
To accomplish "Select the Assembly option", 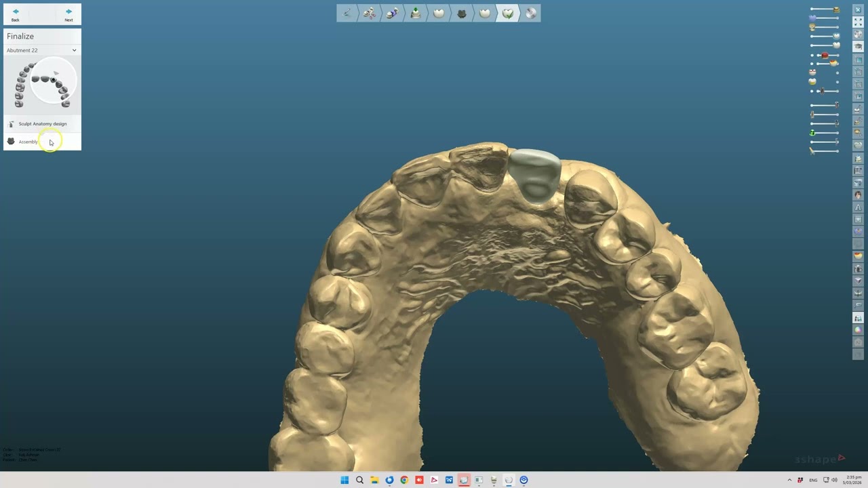I will (42, 142).
